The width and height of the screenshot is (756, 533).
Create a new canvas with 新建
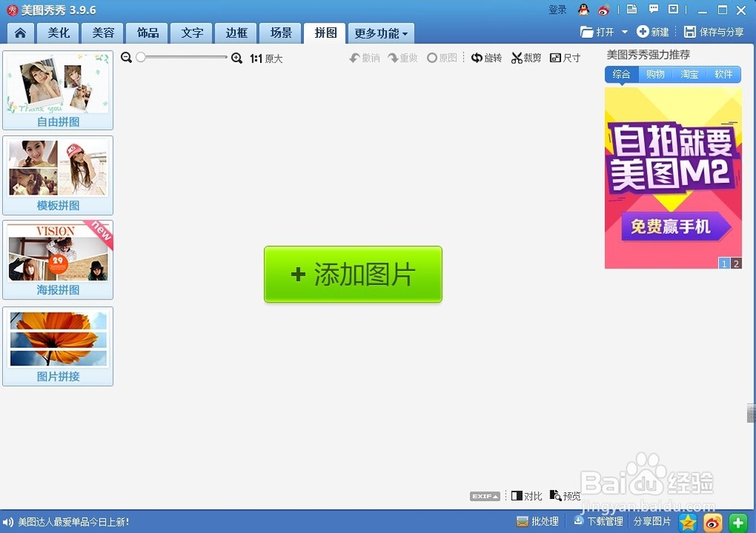click(653, 32)
